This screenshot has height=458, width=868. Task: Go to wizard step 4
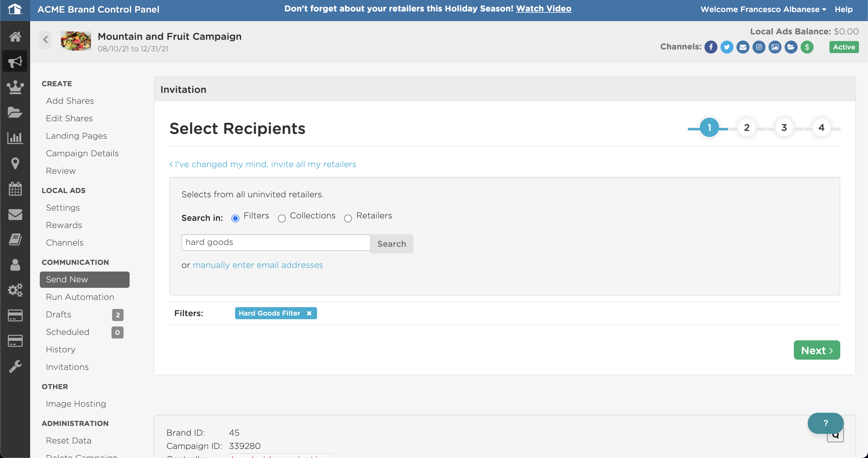[821, 128]
